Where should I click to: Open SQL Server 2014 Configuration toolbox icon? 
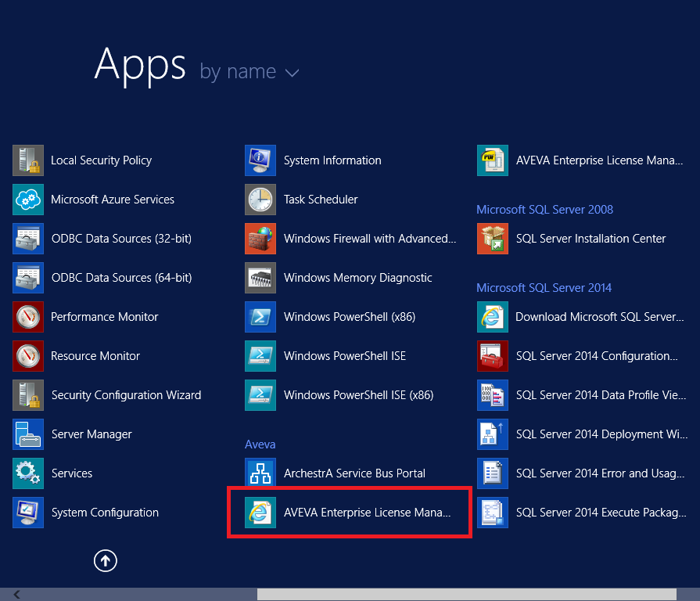tap(493, 356)
